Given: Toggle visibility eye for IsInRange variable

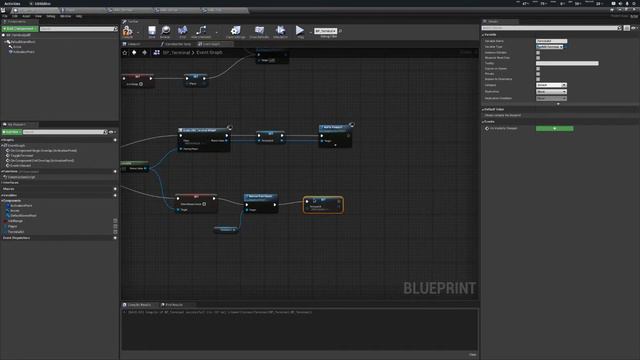Looking at the screenshot, I should point(115,221).
